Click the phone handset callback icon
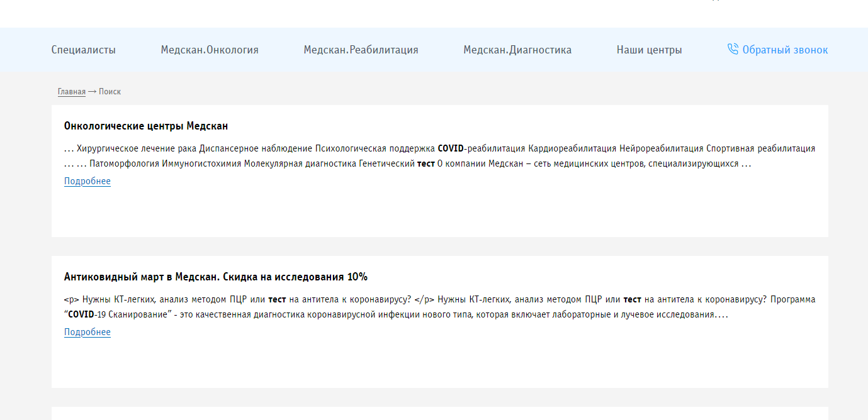This screenshot has width=868, height=420. (x=733, y=49)
